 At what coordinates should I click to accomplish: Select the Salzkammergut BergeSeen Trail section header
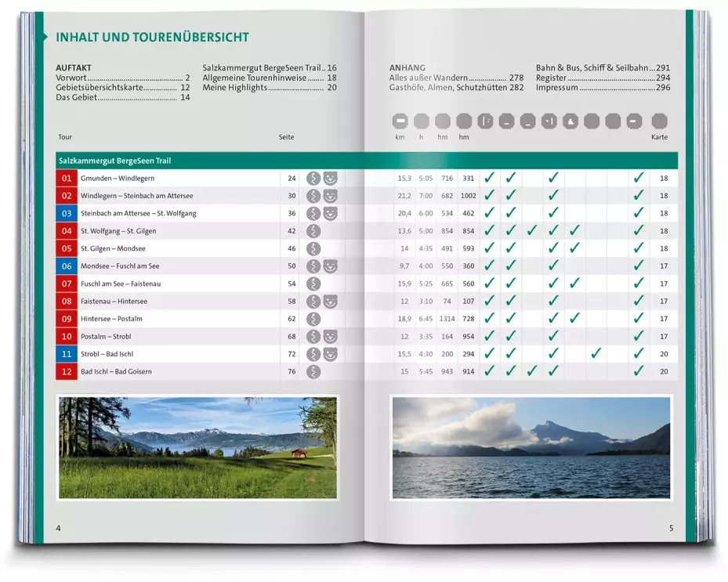click(115, 161)
